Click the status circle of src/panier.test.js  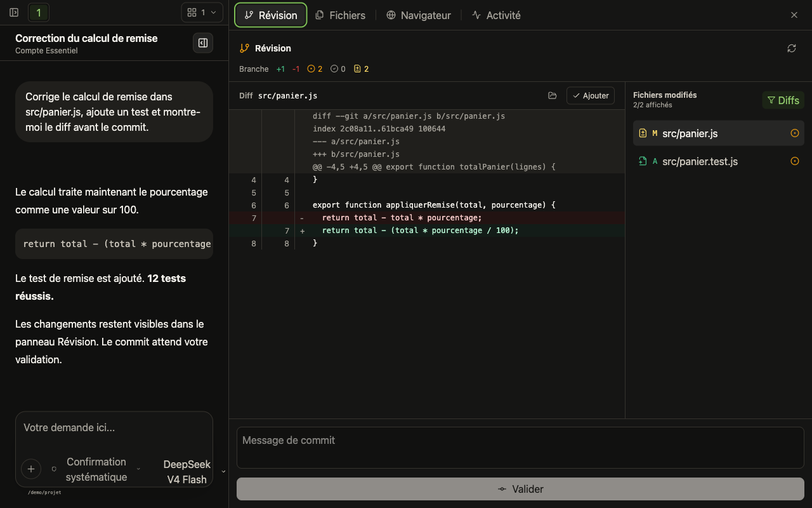pyautogui.click(x=795, y=161)
